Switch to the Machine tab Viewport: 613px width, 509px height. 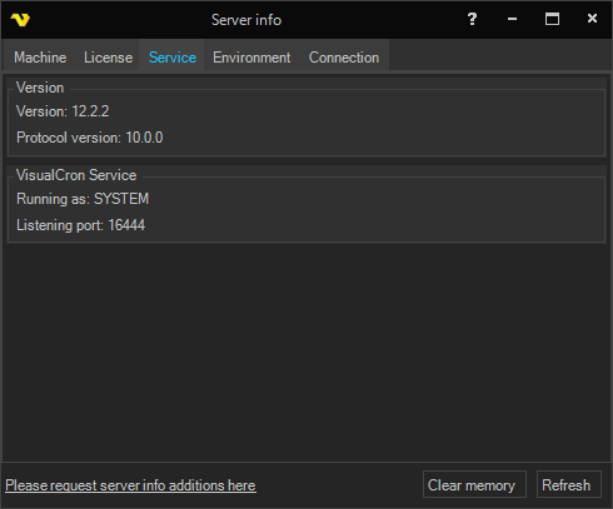[x=40, y=57]
